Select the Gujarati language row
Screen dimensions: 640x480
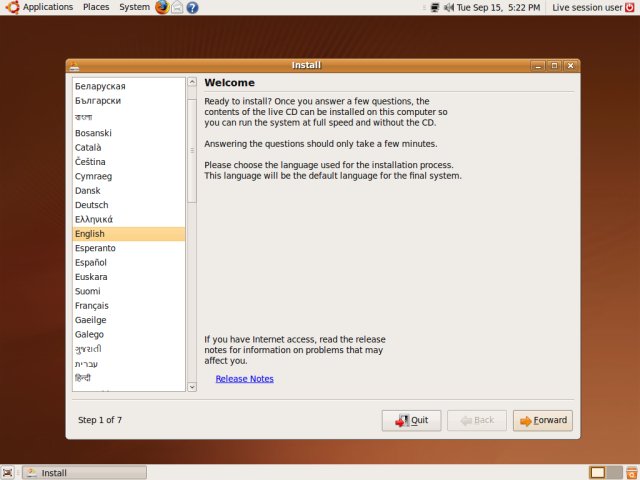click(x=129, y=349)
